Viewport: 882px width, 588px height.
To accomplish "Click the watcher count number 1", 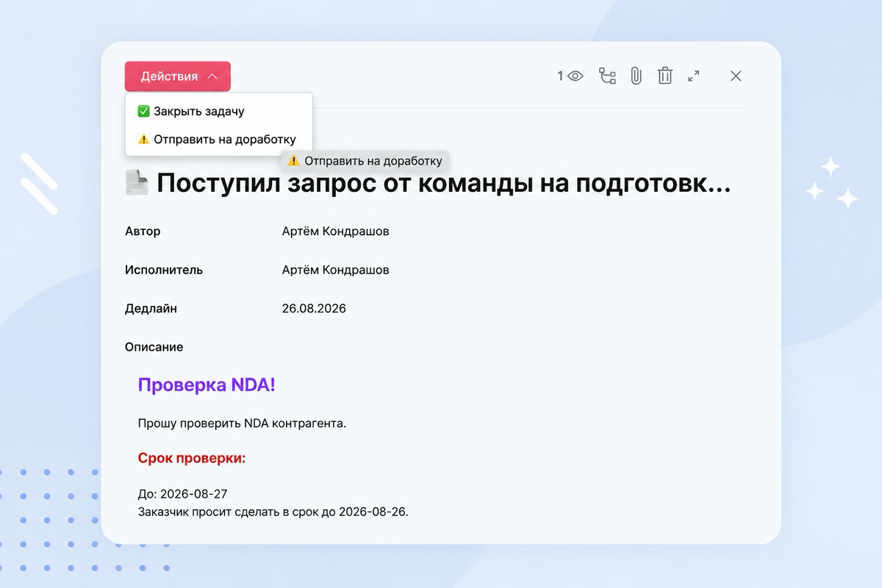I will click(560, 76).
